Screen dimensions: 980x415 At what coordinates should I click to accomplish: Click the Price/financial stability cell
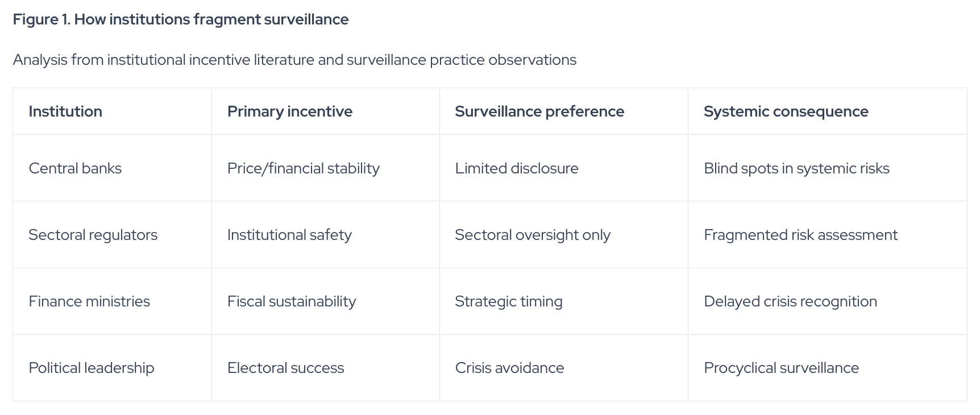[x=325, y=168]
